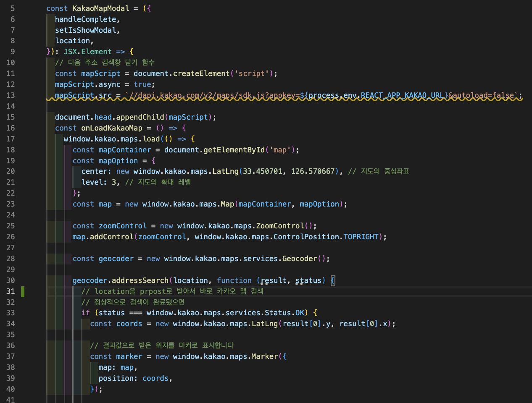Click line number 31 in the gutter
This screenshot has height=403, width=532.
click(x=11, y=291)
